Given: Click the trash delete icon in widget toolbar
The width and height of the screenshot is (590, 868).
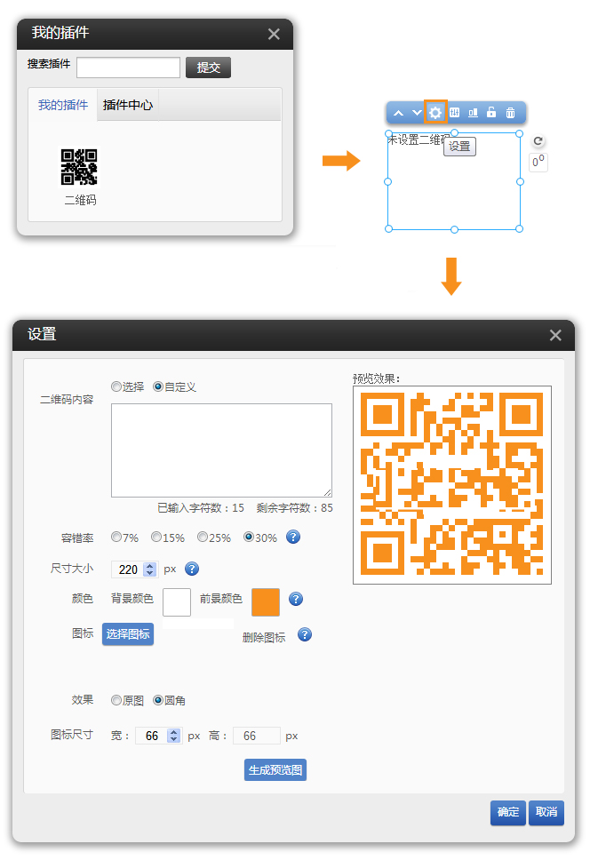Looking at the screenshot, I should [510, 113].
